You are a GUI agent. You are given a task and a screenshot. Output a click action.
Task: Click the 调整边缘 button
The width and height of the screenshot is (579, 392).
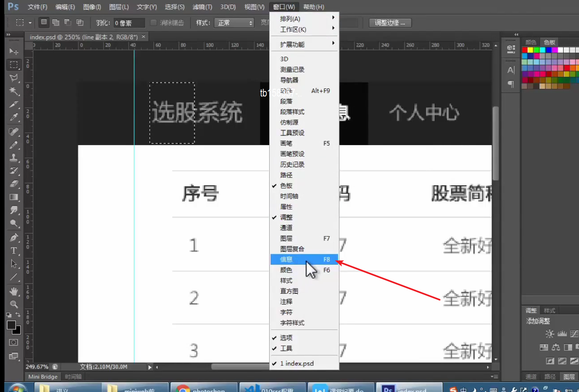click(x=390, y=23)
